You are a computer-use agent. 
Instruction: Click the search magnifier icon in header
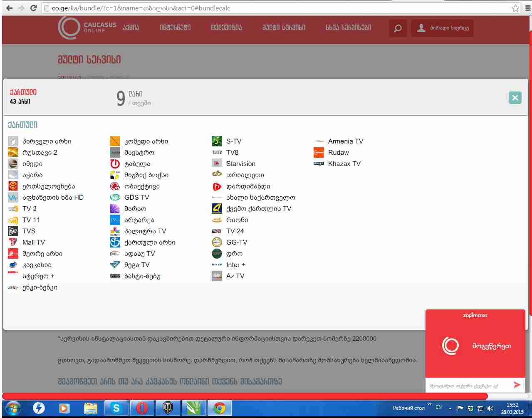click(x=398, y=28)
